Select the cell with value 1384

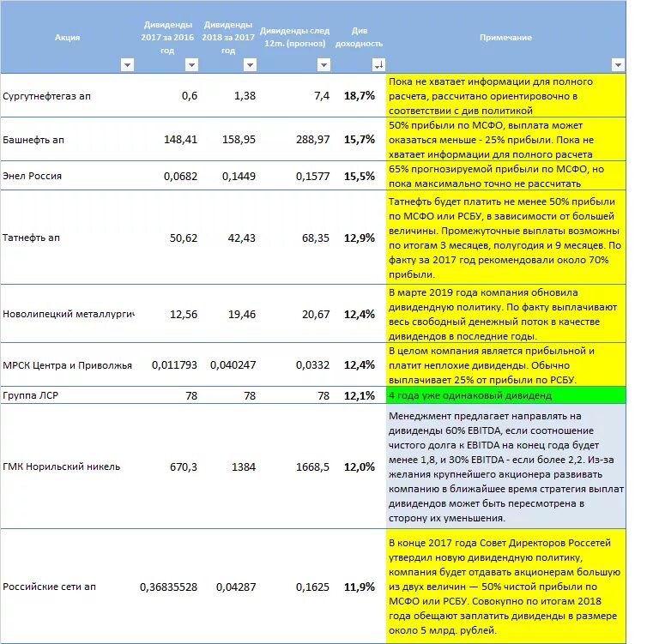228,466
